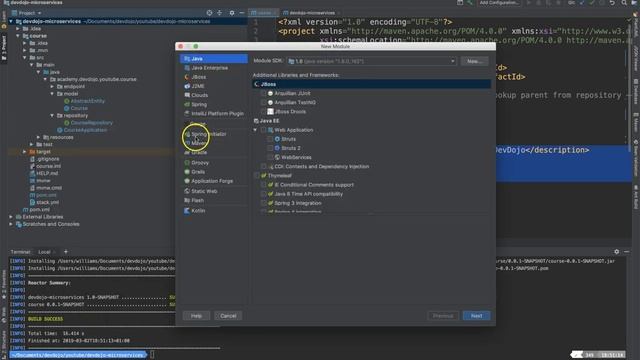Screen dimensions: 640x360
Task: Select HELP.md in the project tree
Action: (47, 173)
